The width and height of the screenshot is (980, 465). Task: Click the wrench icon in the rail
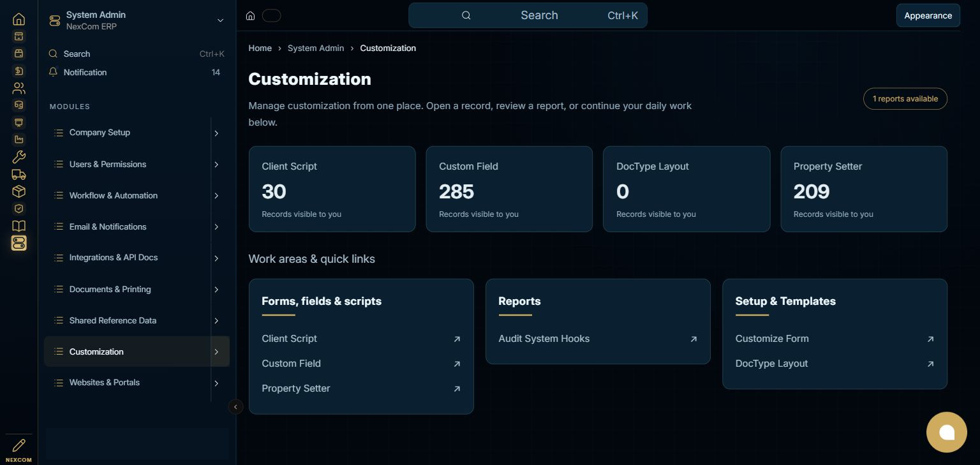[x=19, y=157]
